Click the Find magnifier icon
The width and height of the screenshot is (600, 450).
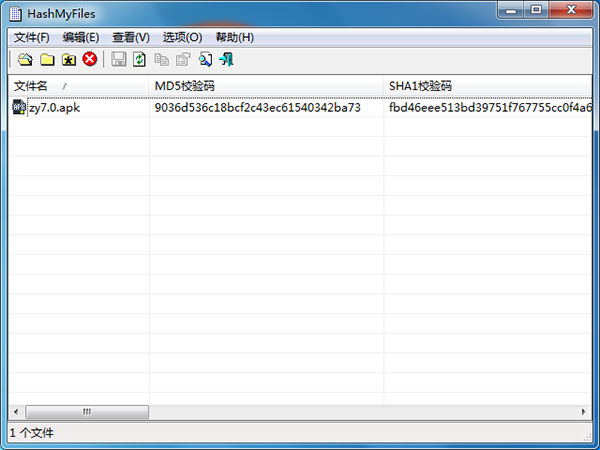click(x=205, y=59)
